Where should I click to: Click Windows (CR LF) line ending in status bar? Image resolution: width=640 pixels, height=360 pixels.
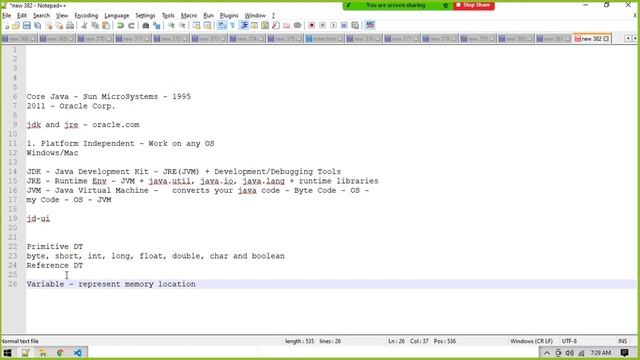coord(531,341)
